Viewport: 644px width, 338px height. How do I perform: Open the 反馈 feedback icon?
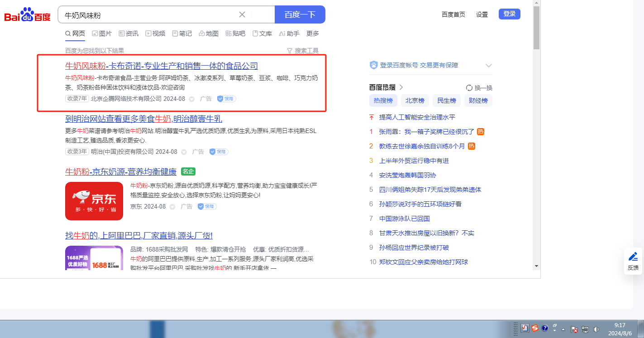coord(633,261)
